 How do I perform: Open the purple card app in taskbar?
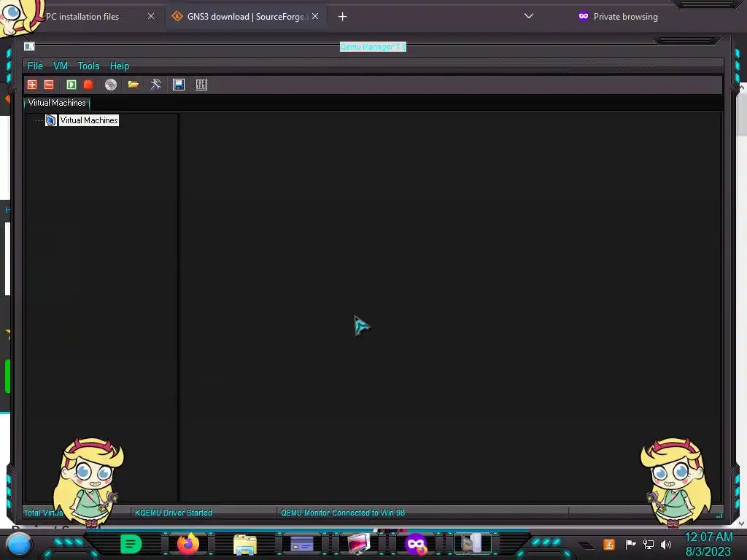[301, 544]
